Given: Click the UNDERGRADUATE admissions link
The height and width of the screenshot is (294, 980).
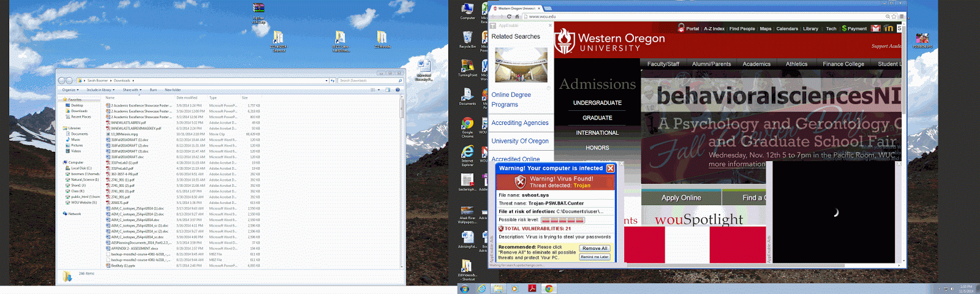Looking at the screenshot, I should point(597,103).
